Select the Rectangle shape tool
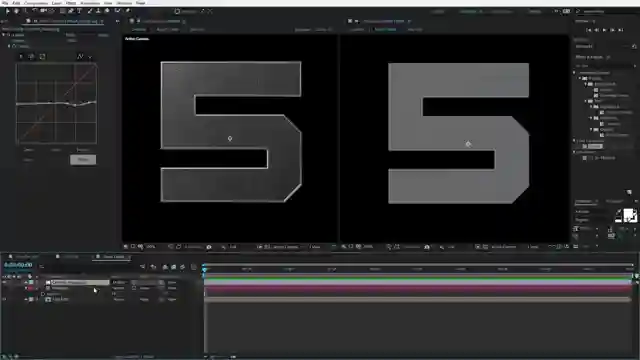Image resolution: width=640 pixels, height=360 pixels. pos(62,11)
